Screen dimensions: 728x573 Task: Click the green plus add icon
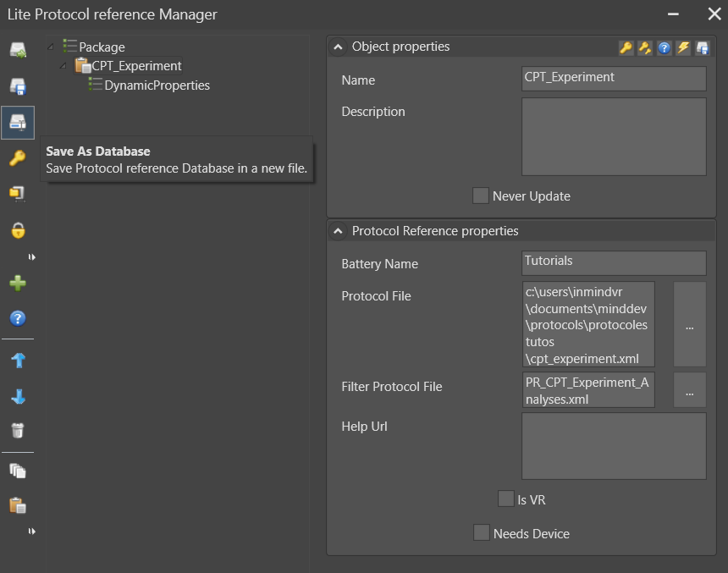click(18, 284)
